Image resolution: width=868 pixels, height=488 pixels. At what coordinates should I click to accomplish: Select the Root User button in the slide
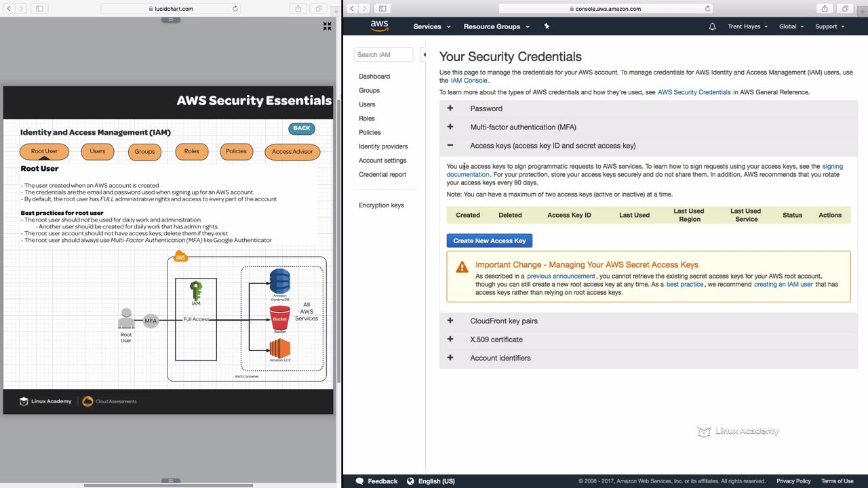pos(44,152)
